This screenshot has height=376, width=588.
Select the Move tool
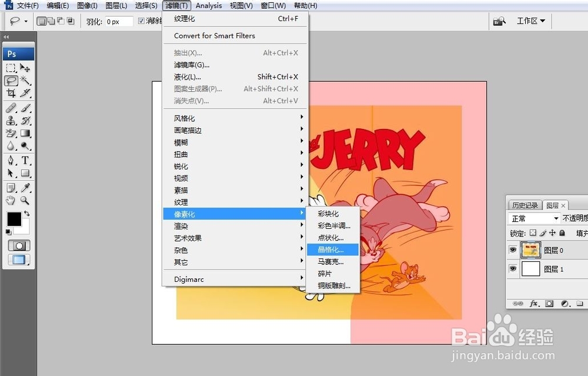click(x=25, y=68)
